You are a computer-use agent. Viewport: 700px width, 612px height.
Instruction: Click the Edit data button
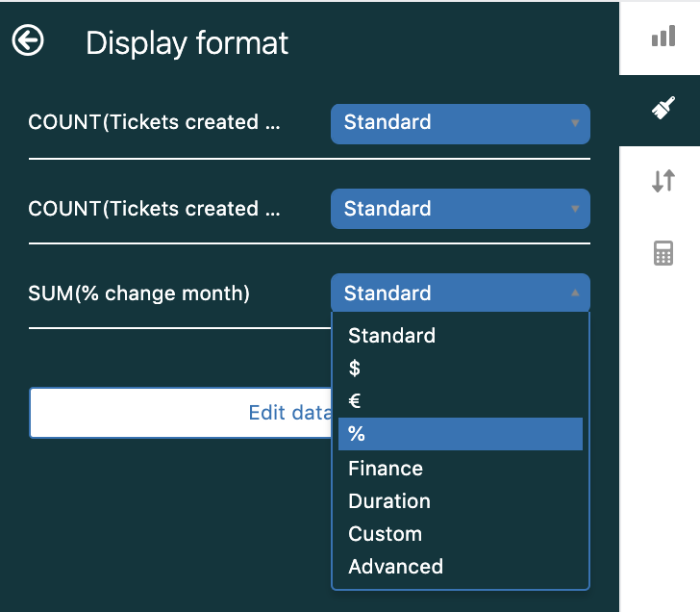click(181, 413)
